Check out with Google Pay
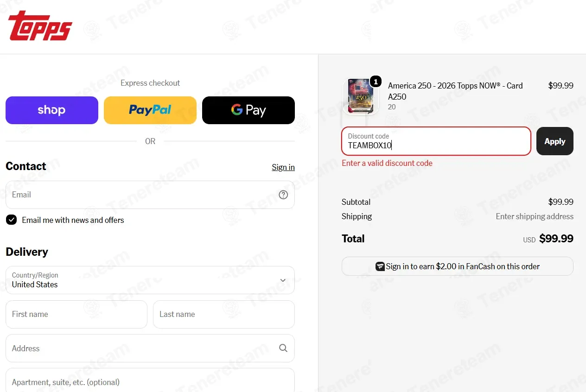 pos(248,110)
